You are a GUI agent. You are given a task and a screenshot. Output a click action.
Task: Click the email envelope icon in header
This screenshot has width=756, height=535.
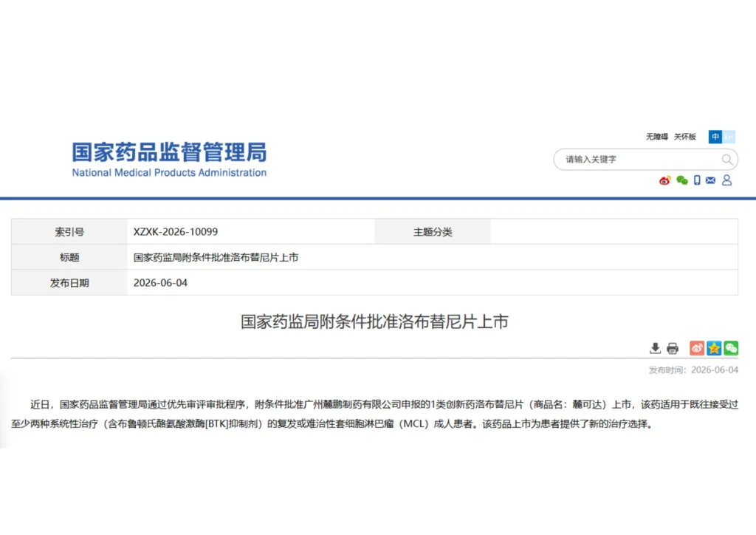(711, 180)
